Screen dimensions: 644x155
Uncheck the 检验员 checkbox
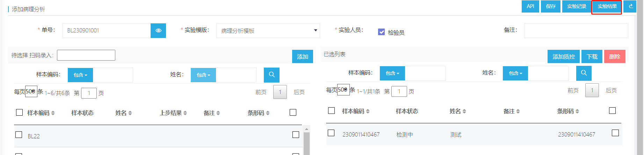[x=382, y=32]
